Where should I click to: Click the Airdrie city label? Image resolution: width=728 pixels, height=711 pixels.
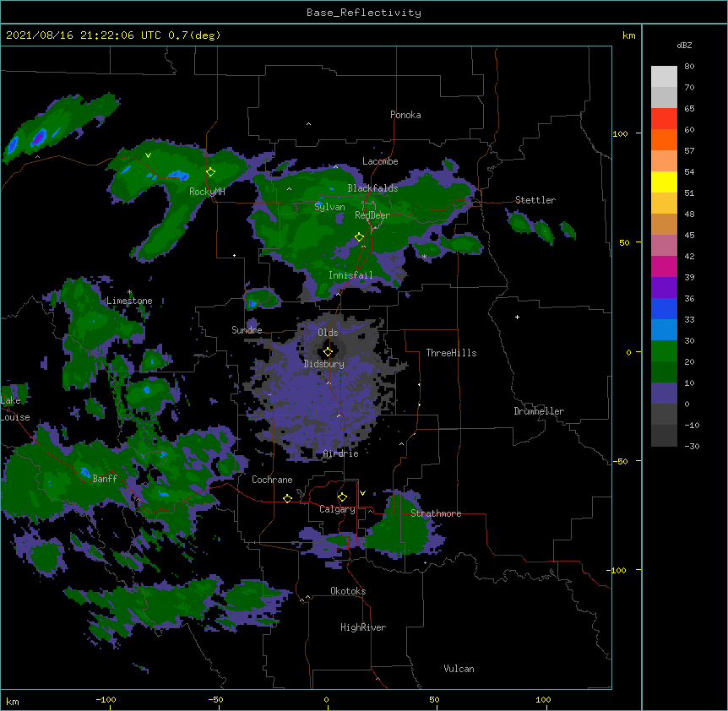tap(341, 453)
